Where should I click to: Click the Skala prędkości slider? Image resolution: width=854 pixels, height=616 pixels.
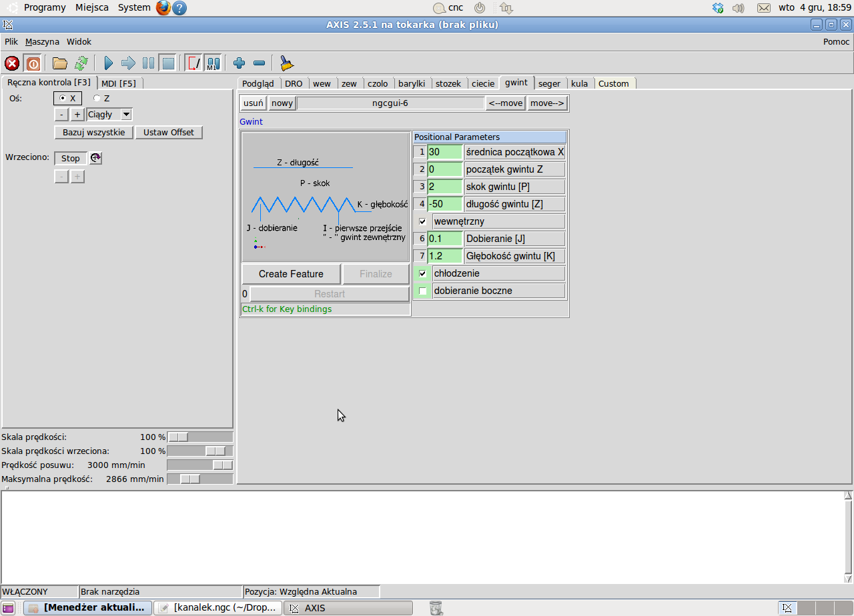click(x=200, y=437)
